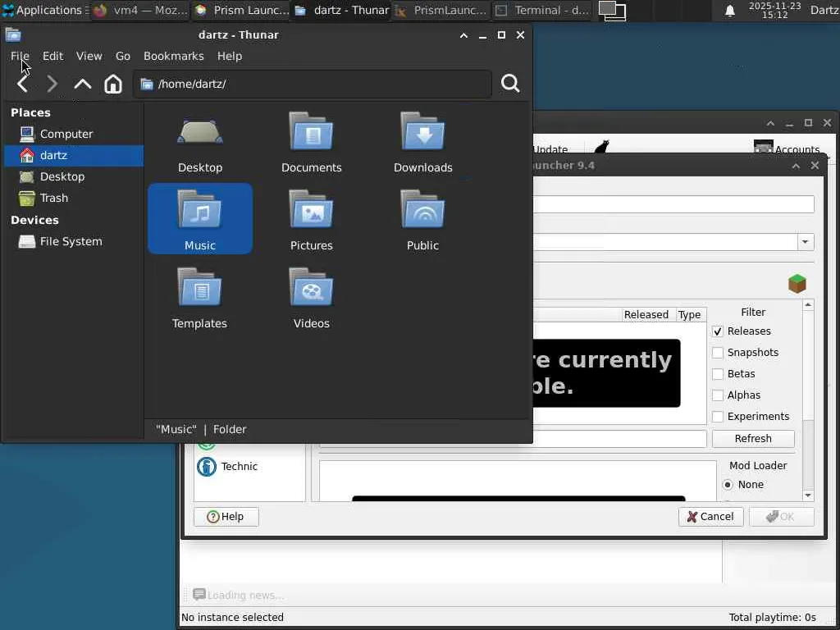Enable the Betas filter checkbox
Image resolution: width=840 pixels, height=630 pixels.
click(718, 374)
